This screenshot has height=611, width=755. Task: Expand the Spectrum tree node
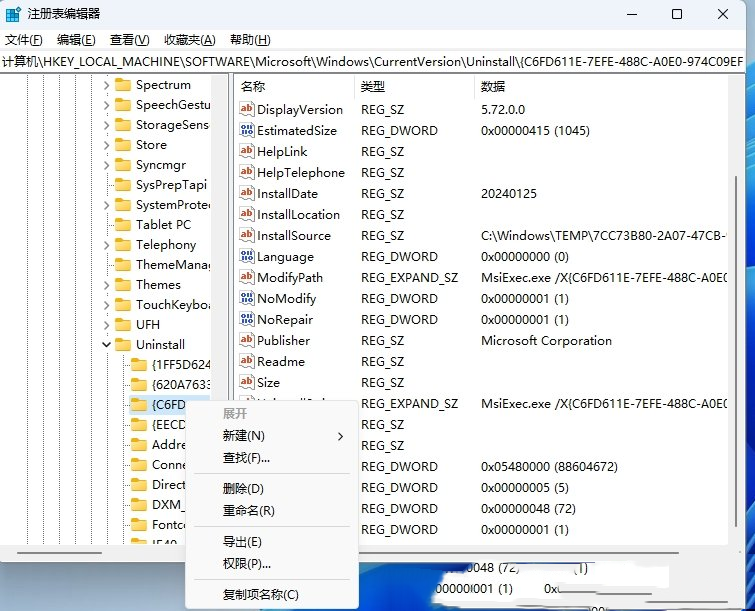click(106, 85)
